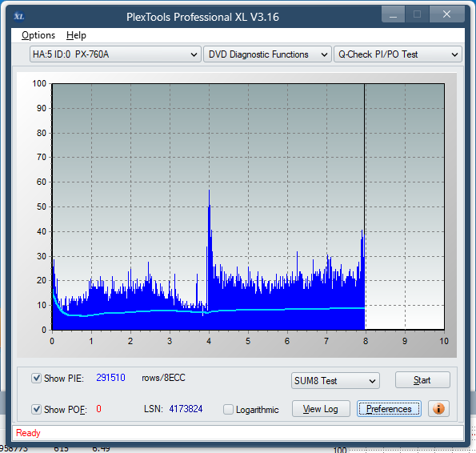Expand the PX-760A drive dropdown
Viewport: 476px width, 453px height.
coord(115,54)
